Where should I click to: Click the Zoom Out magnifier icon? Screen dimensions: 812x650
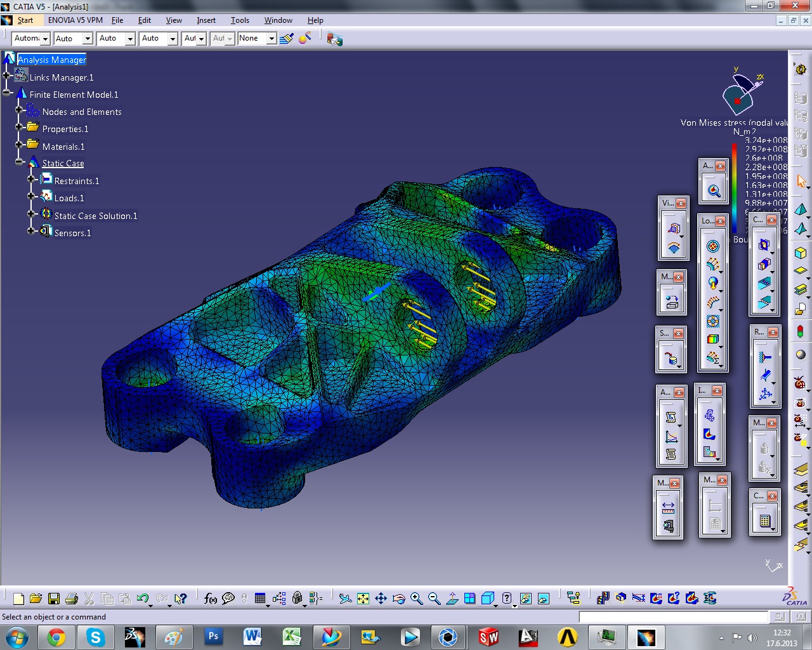pyautogui.click(x=434, y=599)
